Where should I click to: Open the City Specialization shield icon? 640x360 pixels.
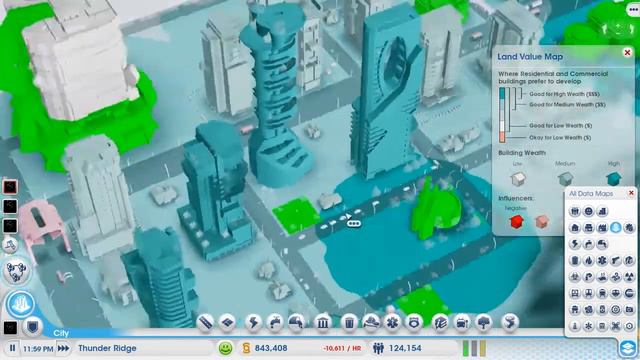click(x=32, y=327)
